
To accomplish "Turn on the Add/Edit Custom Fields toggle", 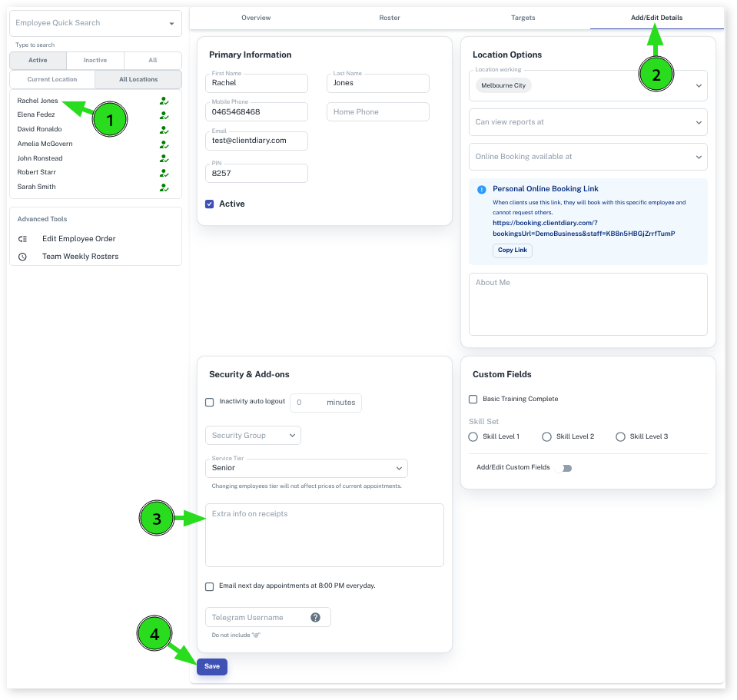I will (x=566, y=468).
